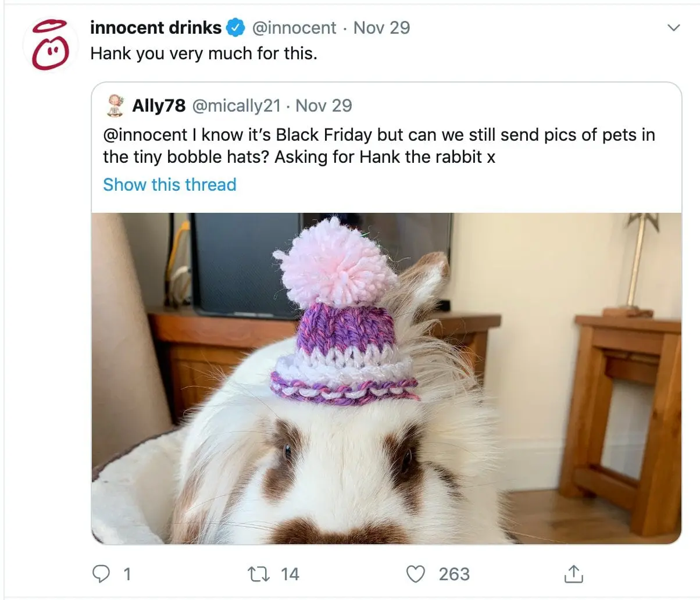
Task: Click the Nov 29 timestamp after @mically21
Action: coord(324,106)
